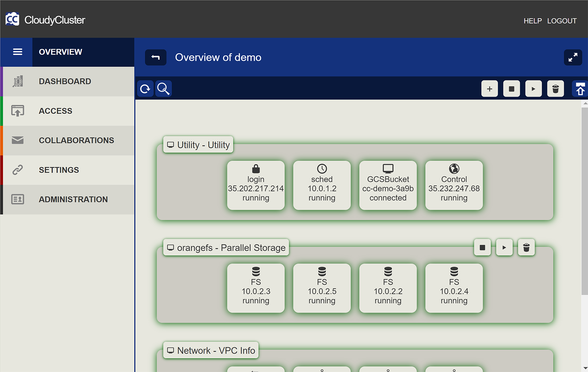
Task: Click the upload arrow button
Action: click(x=580, y=89)
